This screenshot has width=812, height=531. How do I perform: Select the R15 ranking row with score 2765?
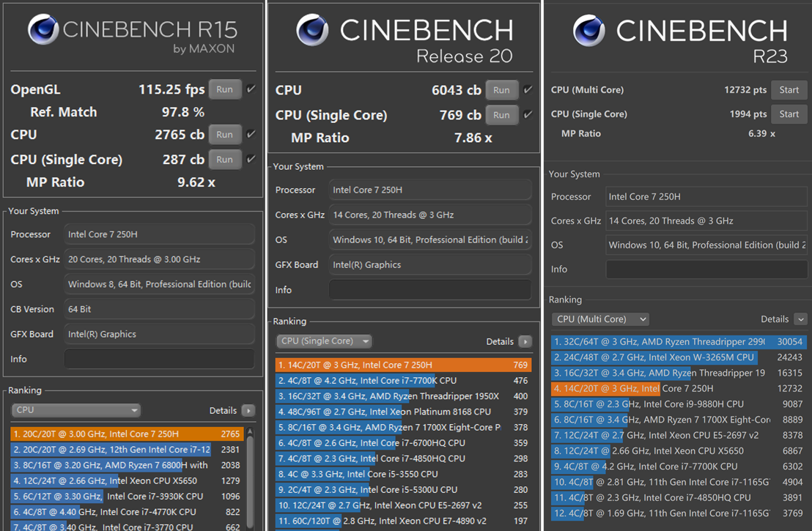coord(127,434)
